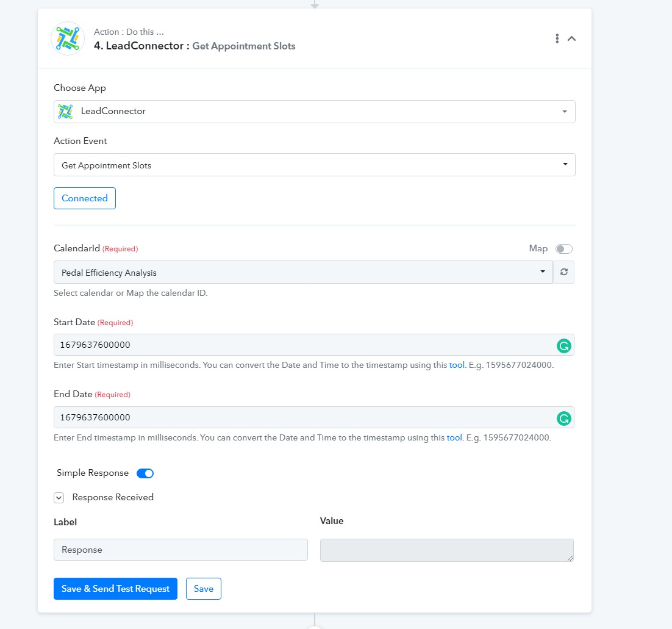Click the Save button
This screenshot has width=672, height=629.
204,589
